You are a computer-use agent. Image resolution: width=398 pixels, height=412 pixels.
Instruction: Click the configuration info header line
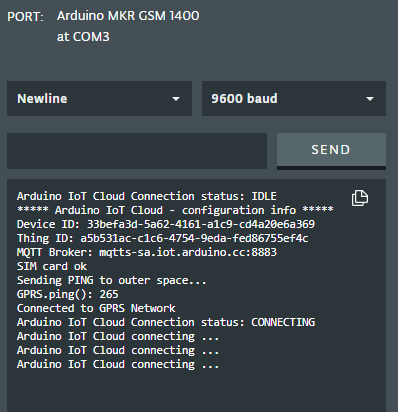(x=175, y=210)
